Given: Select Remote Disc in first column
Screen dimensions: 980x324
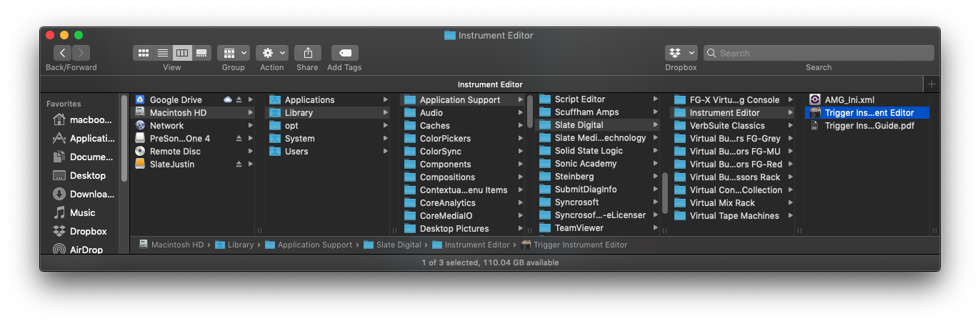Looking at the screenshot, I should (x=193, y=152).
